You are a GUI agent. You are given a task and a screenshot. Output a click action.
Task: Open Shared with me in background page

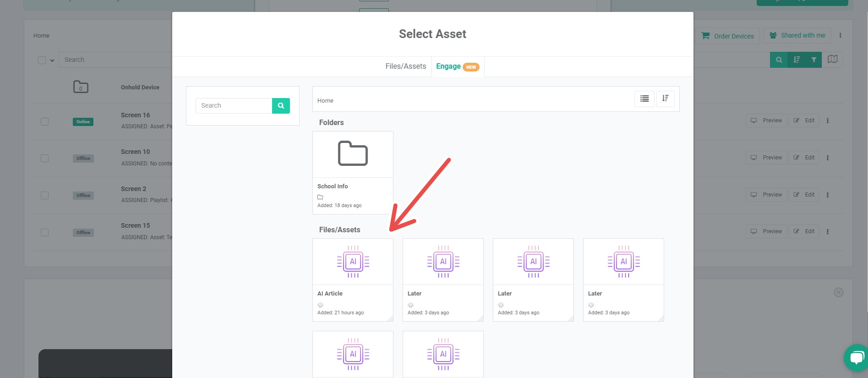tap(797, 36)
